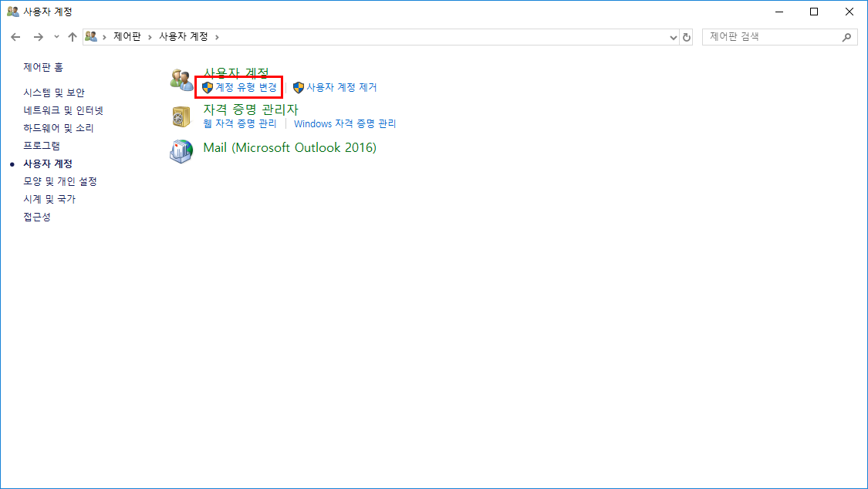The width and height of the screenshot is (868, 489).
Task: Expand the address bar history dropdown
Action: 673,38
